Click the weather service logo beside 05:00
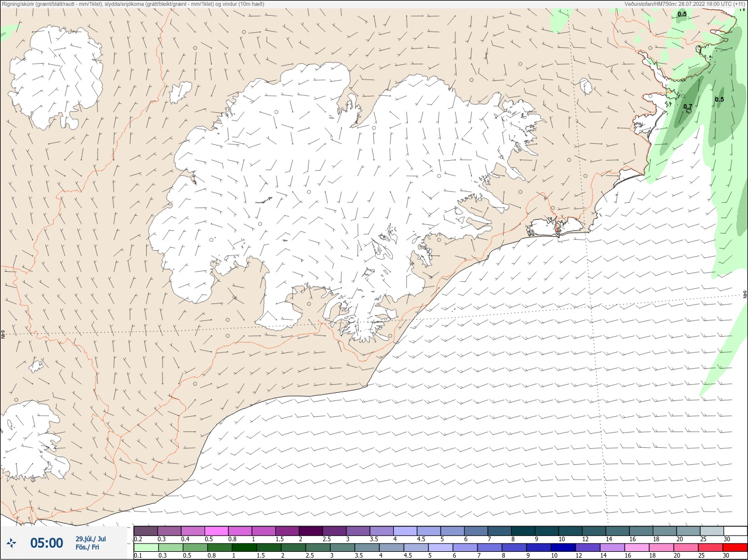Viewport: 748px width, 560px height. click(11, 543)
